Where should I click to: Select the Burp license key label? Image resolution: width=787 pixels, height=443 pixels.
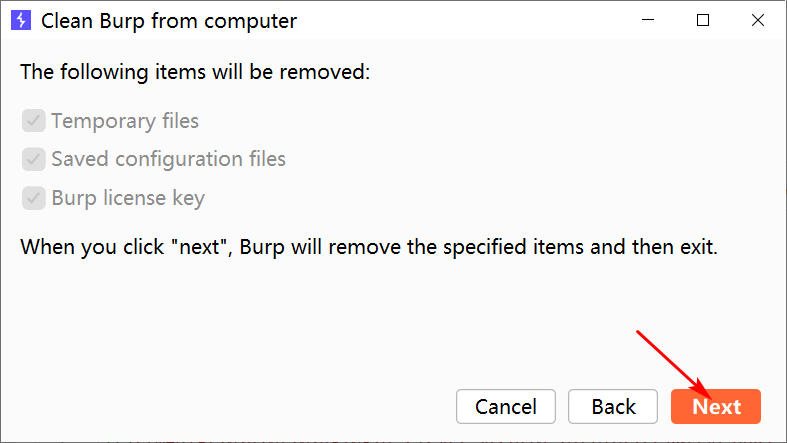[128, 198]
